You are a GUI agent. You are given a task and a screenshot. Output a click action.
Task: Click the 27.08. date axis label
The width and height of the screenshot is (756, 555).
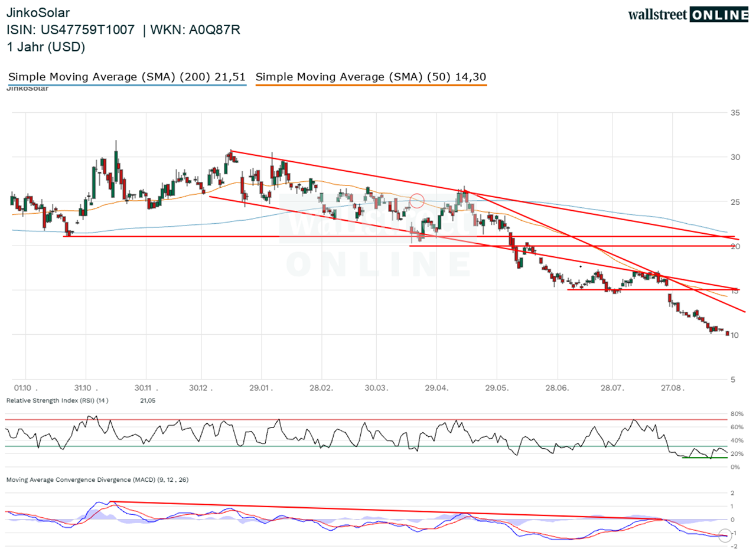coord(672,387)
